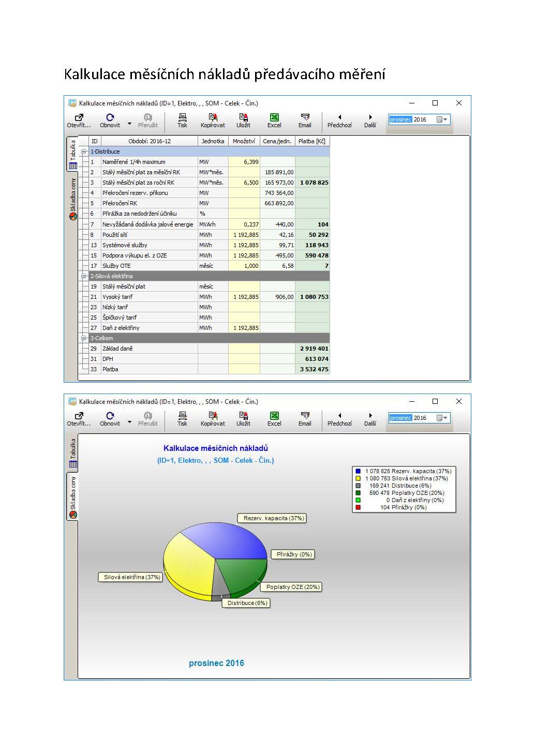
Task: Click Obnovit refresh icon in lower window
Action: [x=110, y=416]
